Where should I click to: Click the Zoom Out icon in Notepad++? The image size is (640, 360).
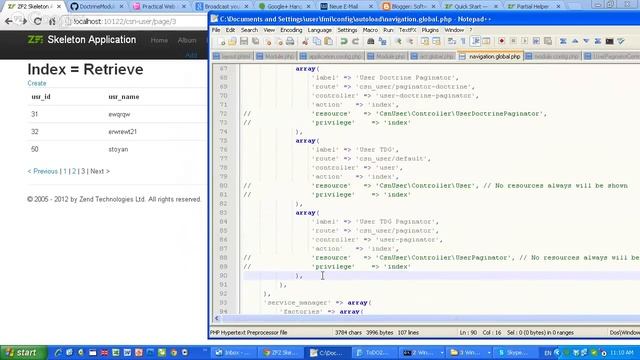[410, 41]
